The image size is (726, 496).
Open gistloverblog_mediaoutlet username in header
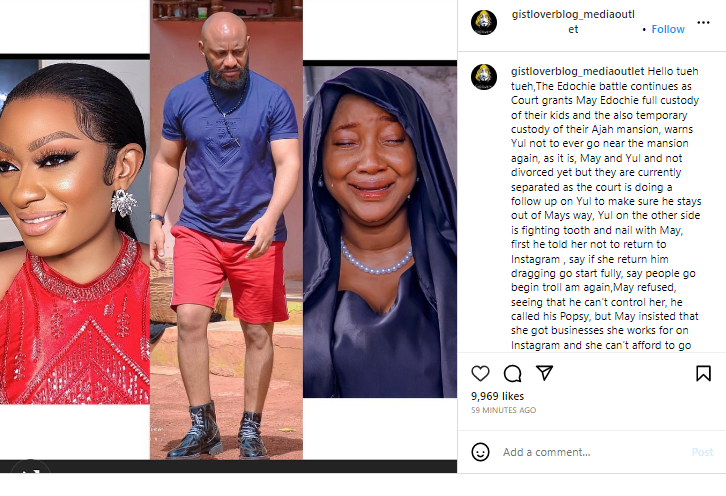(x=573, y=22)
